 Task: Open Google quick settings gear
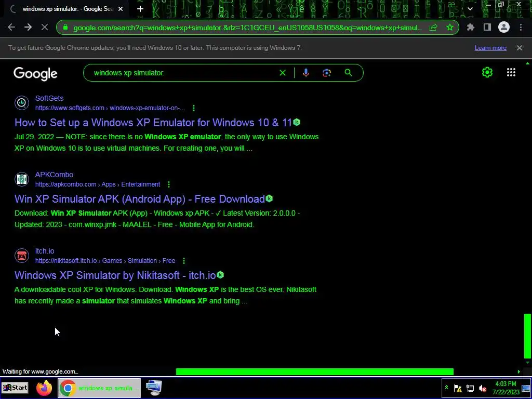pos(487,72)
